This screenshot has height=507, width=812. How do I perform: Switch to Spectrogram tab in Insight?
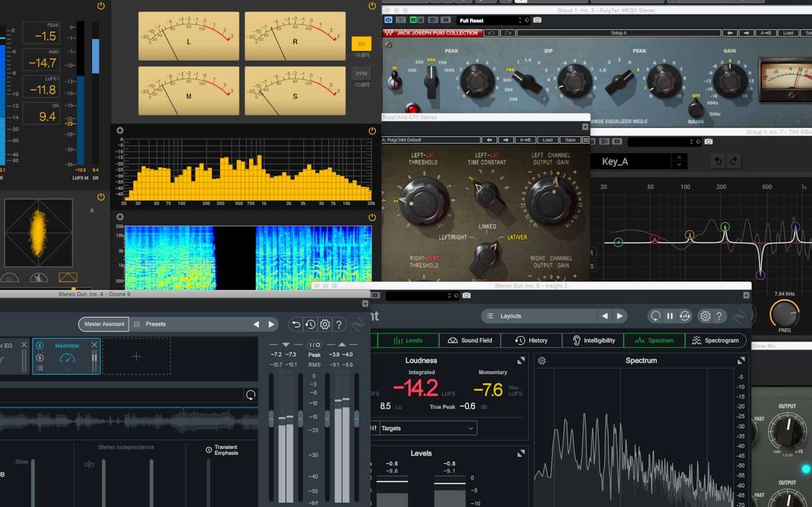pyautogui.click(x=715, y=340)
